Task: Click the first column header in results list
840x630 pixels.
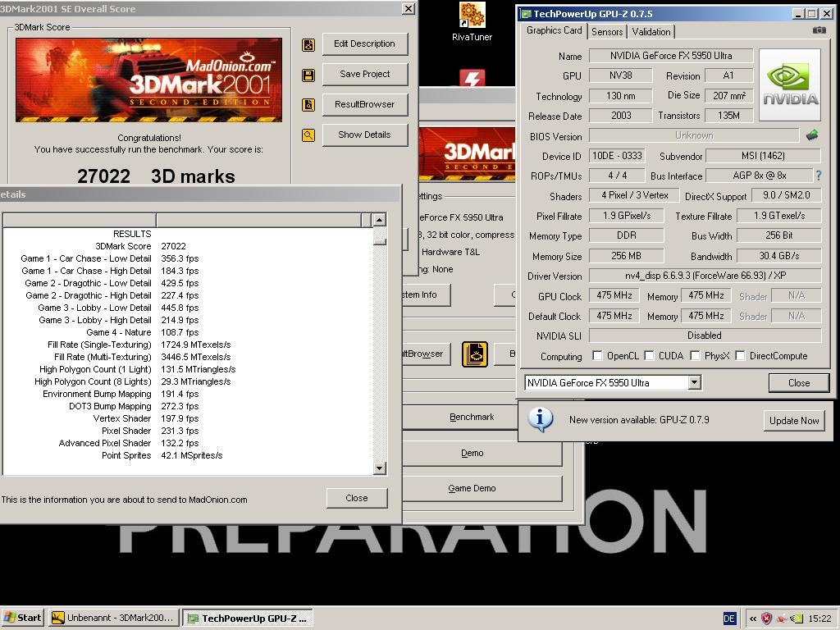Action: (x=80, y=220)
